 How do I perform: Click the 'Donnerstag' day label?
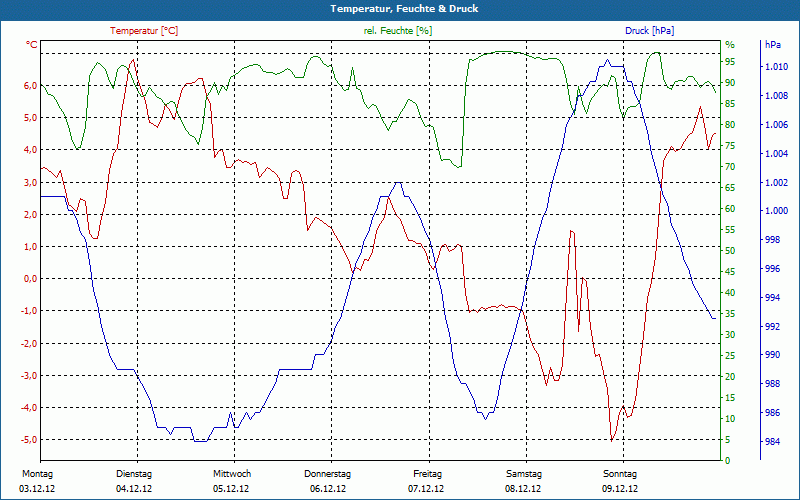[x=328, y=474]
